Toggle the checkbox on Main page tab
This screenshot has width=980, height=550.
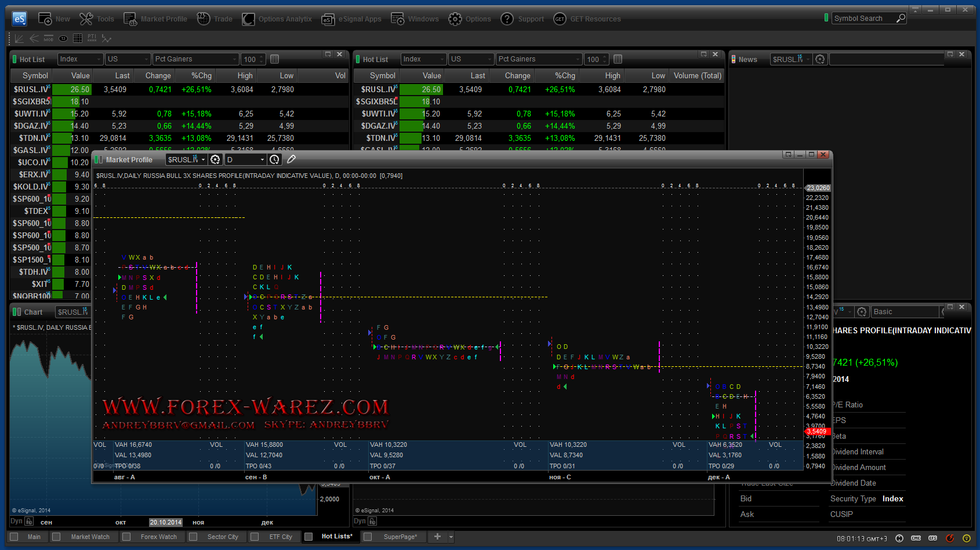click(14, 537)
